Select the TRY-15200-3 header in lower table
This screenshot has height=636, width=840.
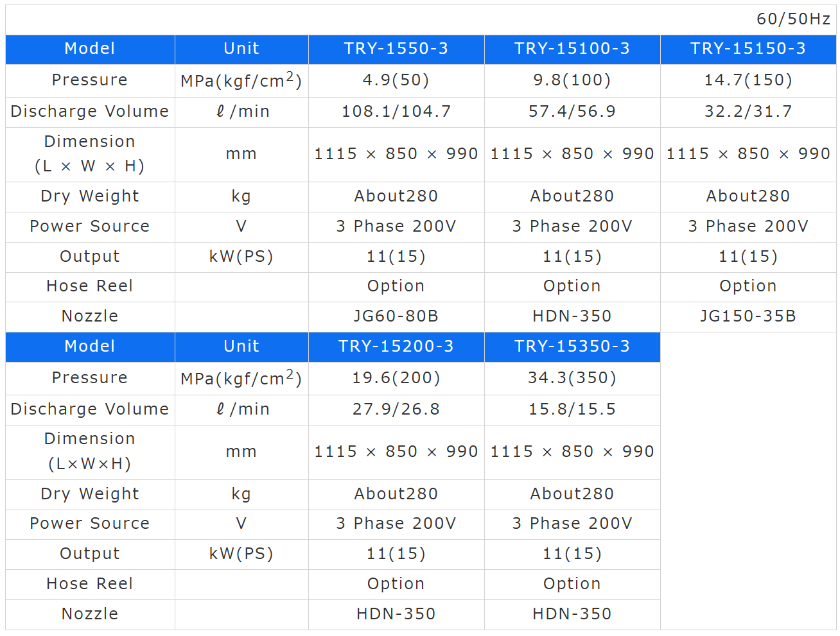tap(396, 347)
